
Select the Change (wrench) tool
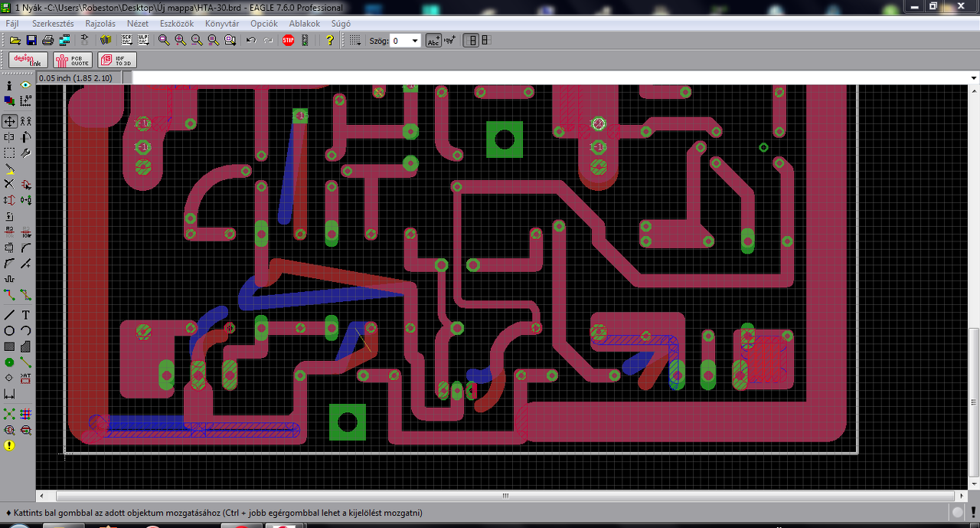pos(26,152)
